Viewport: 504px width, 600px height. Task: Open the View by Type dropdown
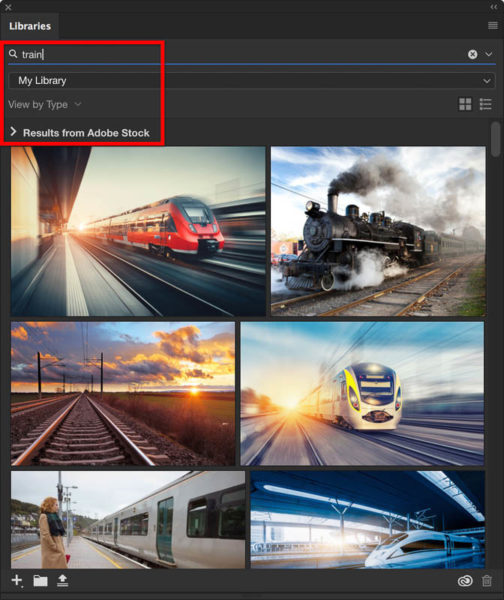coord(44,104)
